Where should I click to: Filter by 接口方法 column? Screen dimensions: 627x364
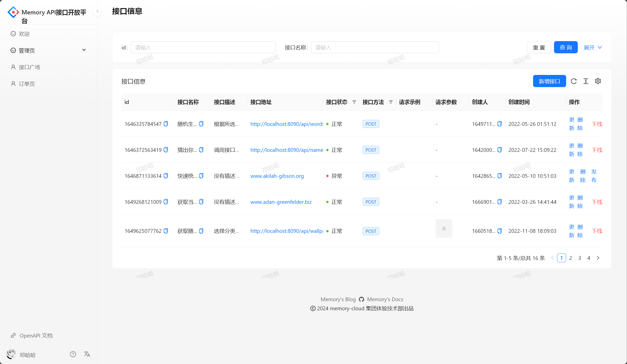pos(391,102)
